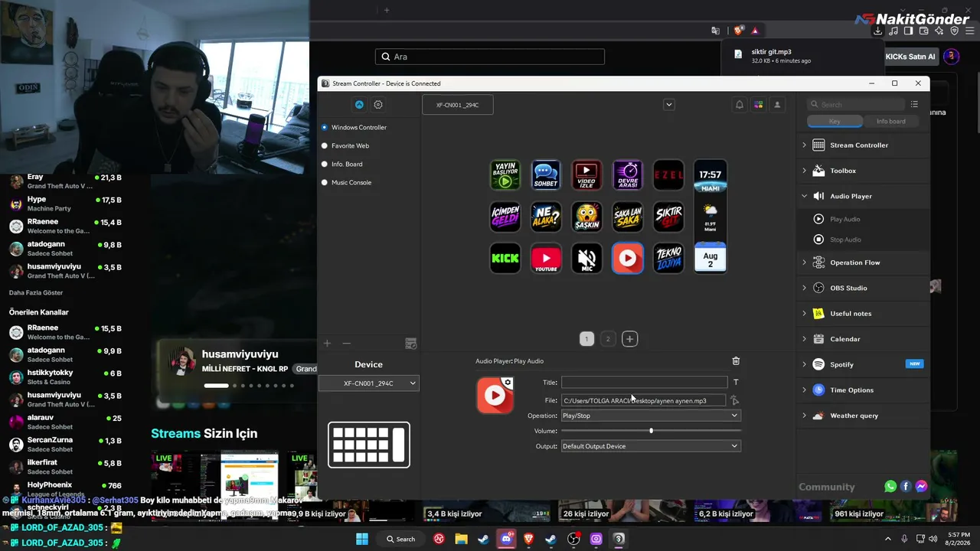
Task: Go to key page 1
Action: click(x=586, y=339)
